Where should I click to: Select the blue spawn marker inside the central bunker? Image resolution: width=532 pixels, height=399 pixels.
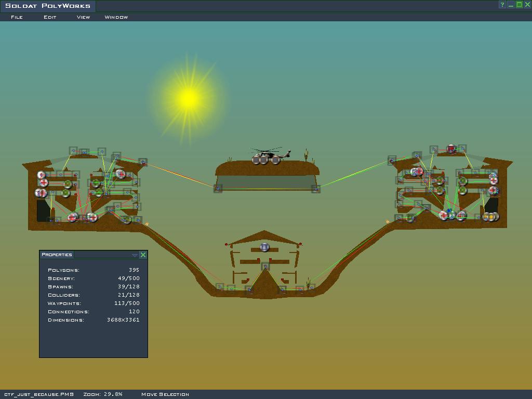(x=265, y=247)
